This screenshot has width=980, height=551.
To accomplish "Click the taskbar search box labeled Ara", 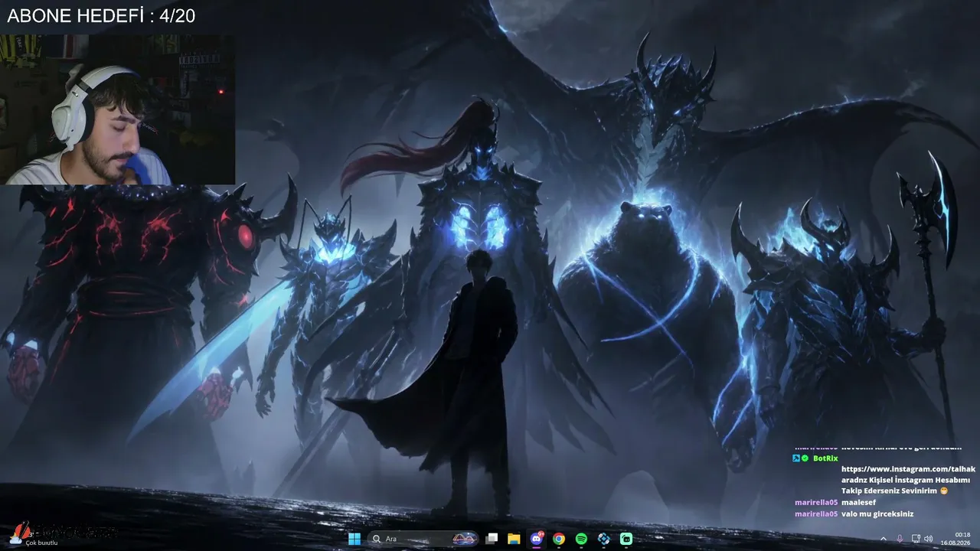I will pyautogui.click(x=423, y=539).
